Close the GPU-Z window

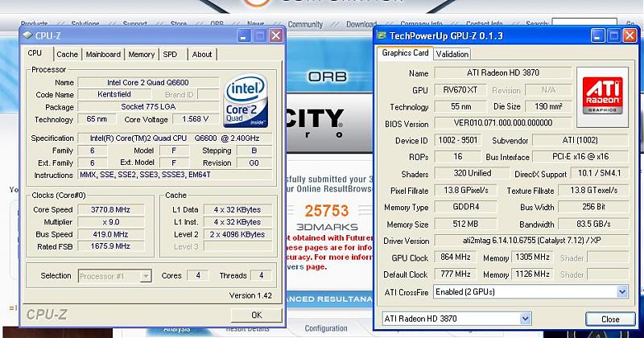coord(630,35)
